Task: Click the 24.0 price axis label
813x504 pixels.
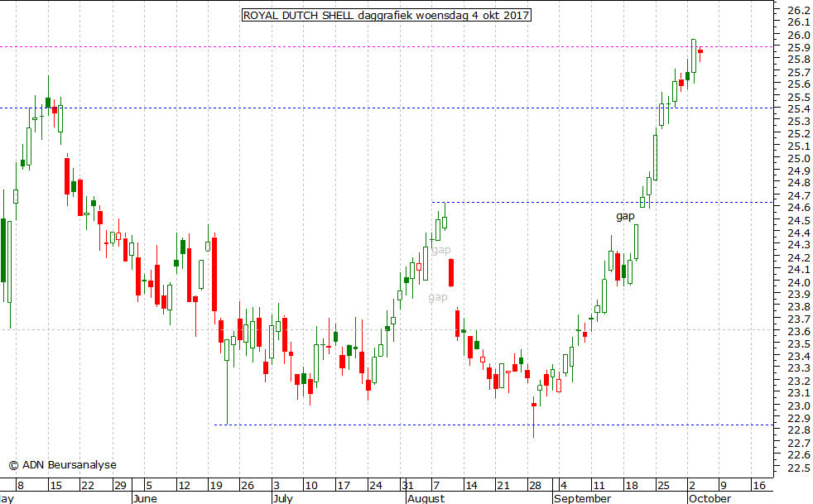Action: (798, 282)
